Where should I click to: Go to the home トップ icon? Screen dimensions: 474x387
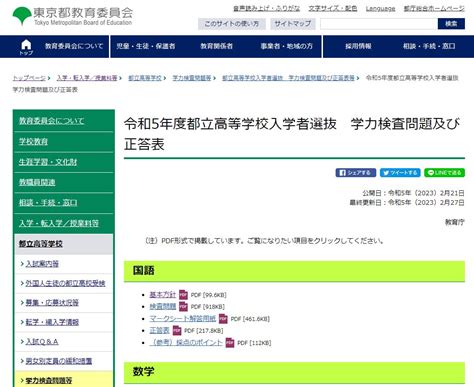click(x=26, y=47)
